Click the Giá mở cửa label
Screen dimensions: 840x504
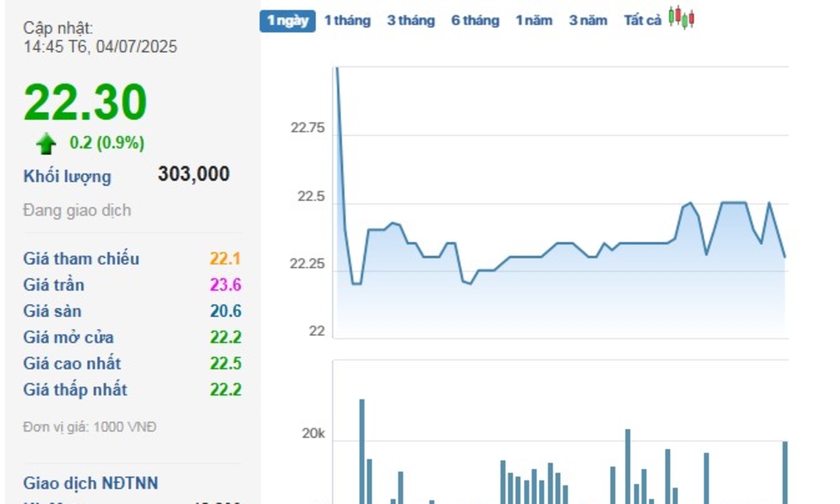coord(69,338)
